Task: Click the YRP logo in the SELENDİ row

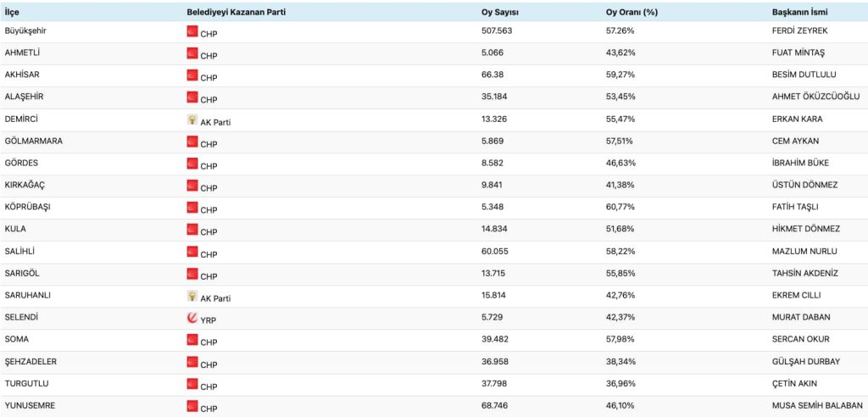Action: 192,319
